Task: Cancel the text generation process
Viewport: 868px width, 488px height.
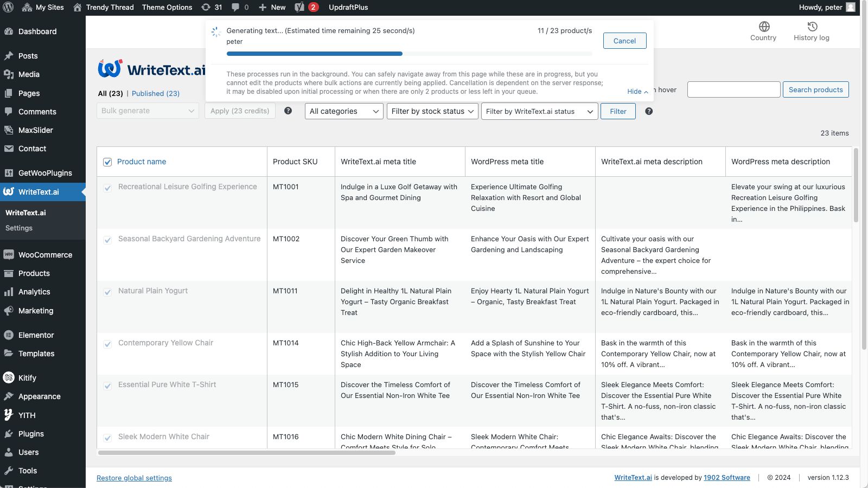Action: pyautogui.click(x=624, y=41)
